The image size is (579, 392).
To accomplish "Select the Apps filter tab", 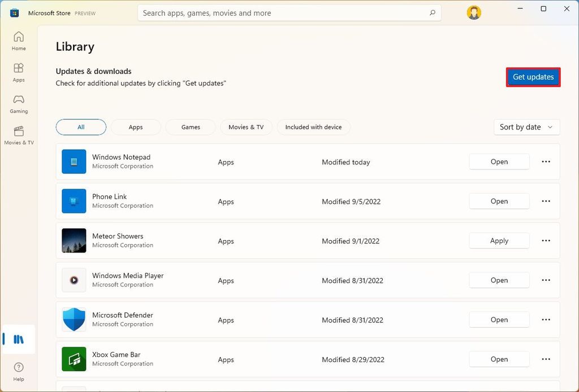I will (x=136, y=127).
